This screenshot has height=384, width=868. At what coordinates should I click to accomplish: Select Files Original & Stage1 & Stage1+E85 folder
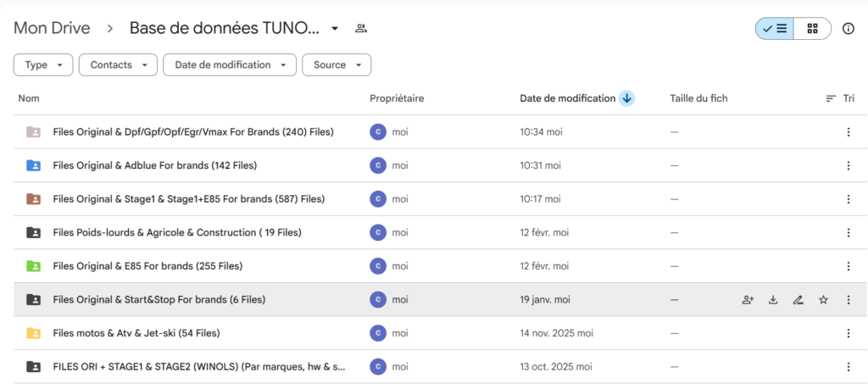tap(189, 199)
